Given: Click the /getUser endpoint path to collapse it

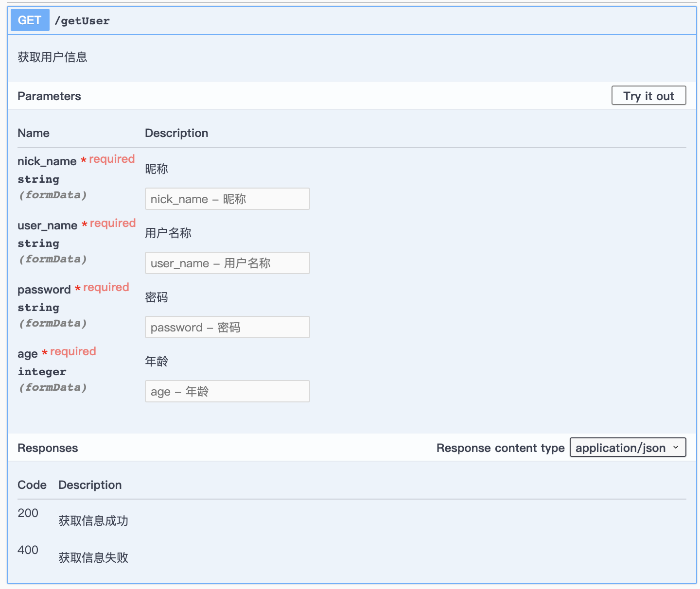Looking at the screenshot, I should [83, 20].
